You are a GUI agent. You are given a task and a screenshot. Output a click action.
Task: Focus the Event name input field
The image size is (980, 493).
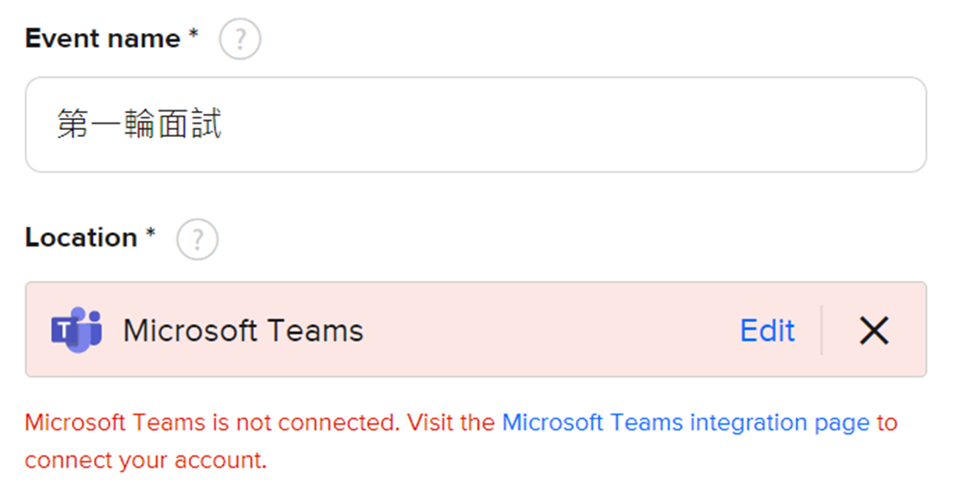point(475,125)
